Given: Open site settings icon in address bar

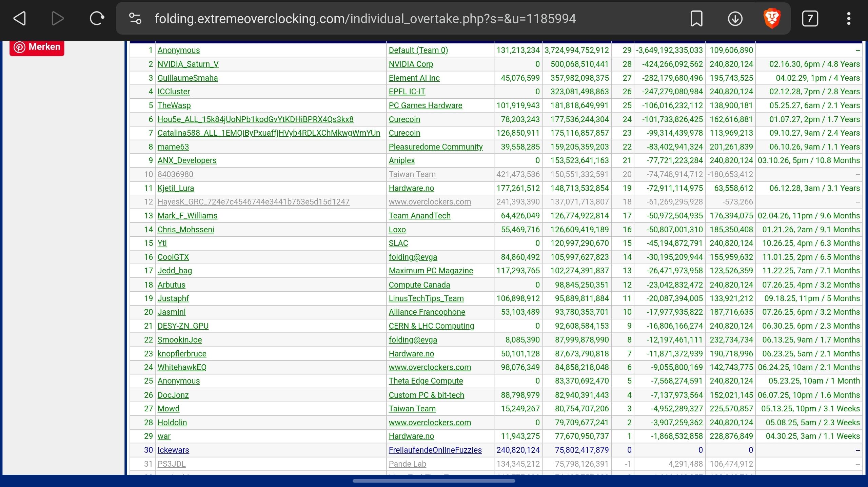Looking at the screenshot, I should click(135, 18).
